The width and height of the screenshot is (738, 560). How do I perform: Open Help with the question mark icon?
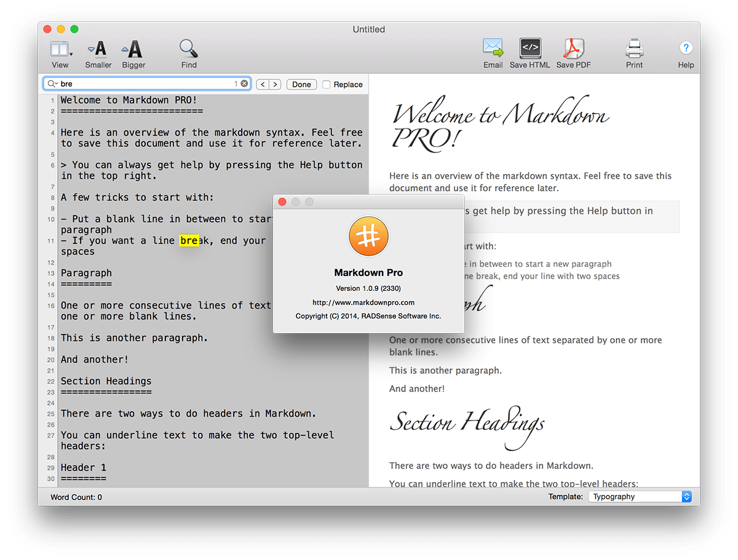tap(686, 48)
